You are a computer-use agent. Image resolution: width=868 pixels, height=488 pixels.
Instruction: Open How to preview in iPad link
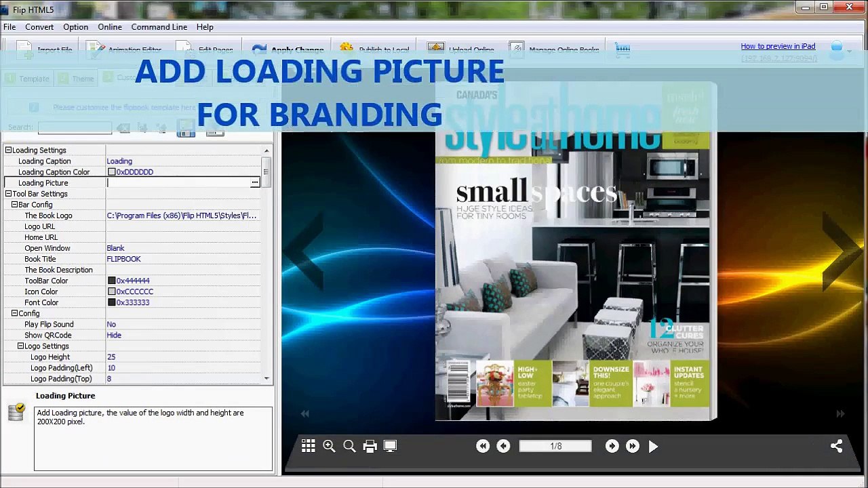(778, 46)
